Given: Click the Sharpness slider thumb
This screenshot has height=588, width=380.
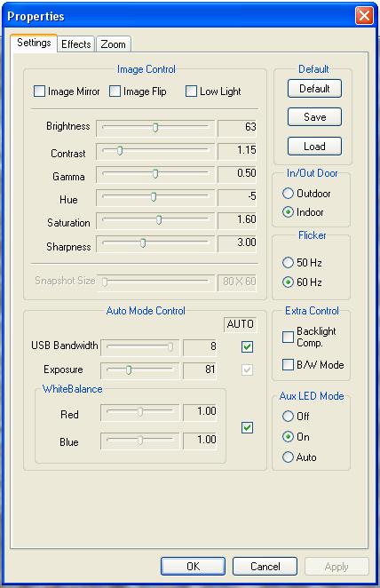Looking at the screenshot, I should 143,243.
